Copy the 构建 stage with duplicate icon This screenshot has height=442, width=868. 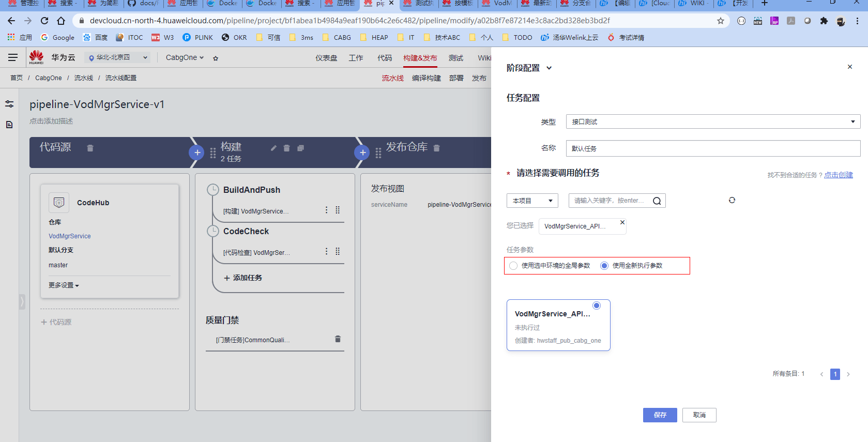point(300,148)
